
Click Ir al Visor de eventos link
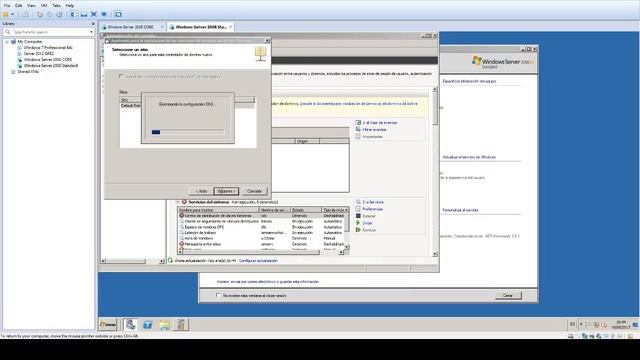pyautogui.click(x=379, y=122)
